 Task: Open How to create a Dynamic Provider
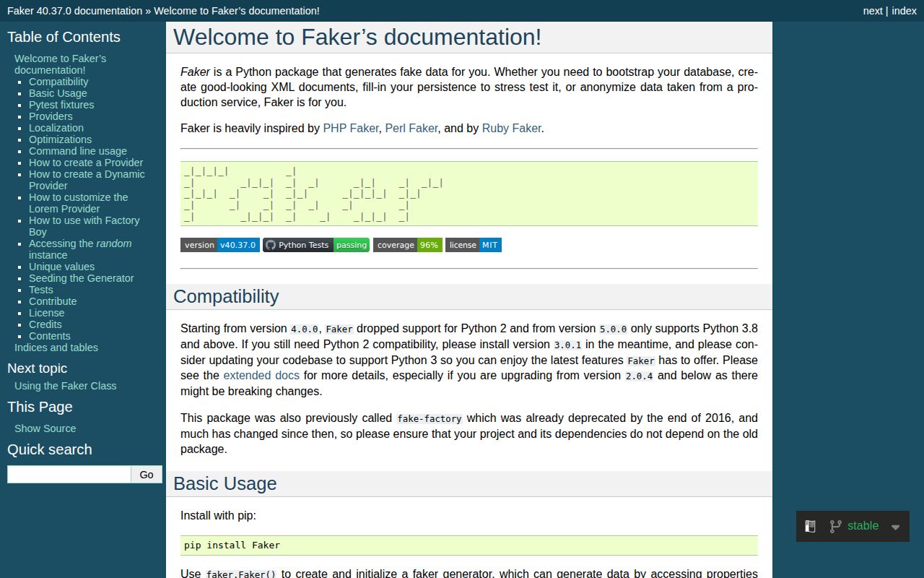87,180
